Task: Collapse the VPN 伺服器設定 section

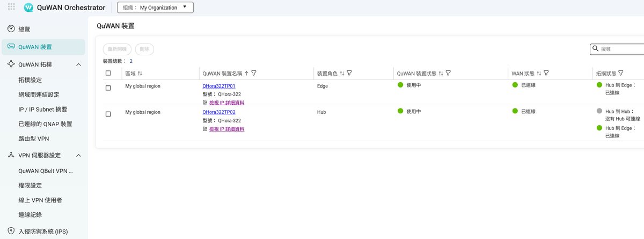Action: point(78,155)
